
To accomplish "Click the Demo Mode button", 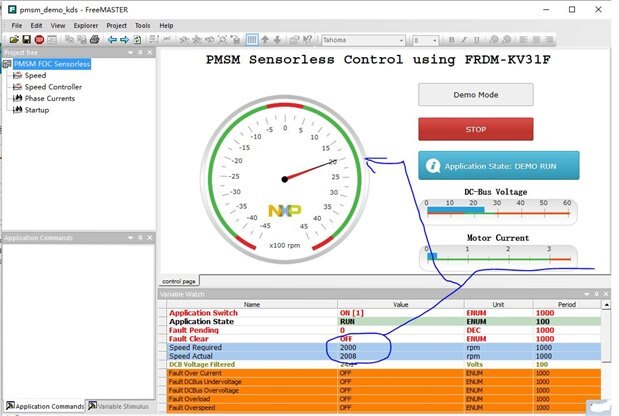I will click(476, 95).
